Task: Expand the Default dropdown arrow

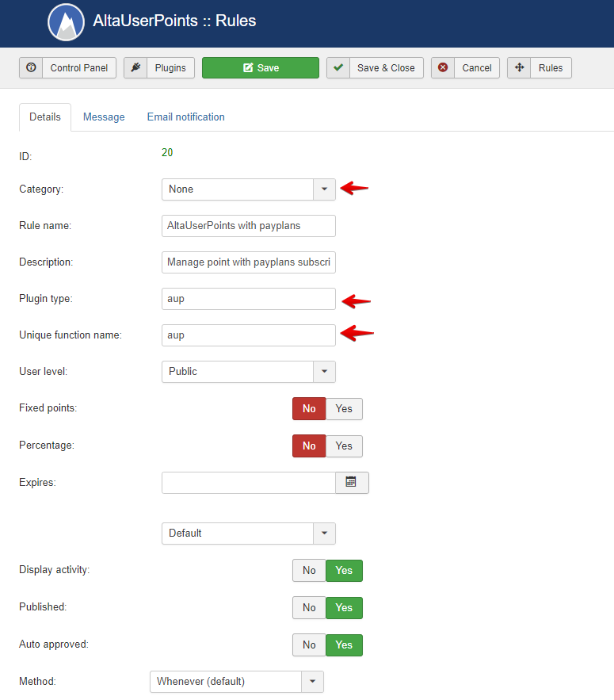Action: (x=324, y=534)
